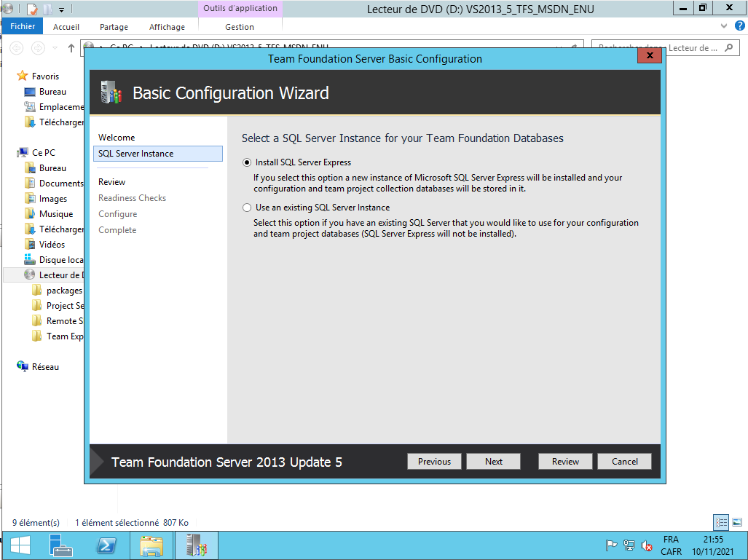Screen dimensions: 748x560
Task: Open the Quick Access Toolbar dropdown arrow
Action: (x=61, y=9)
